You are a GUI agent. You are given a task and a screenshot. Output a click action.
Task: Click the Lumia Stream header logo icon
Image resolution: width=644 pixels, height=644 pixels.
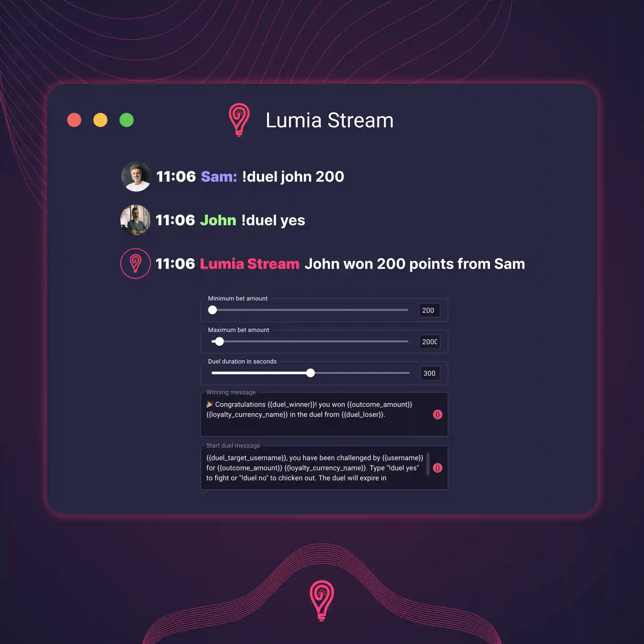click(x=239, y=119)
